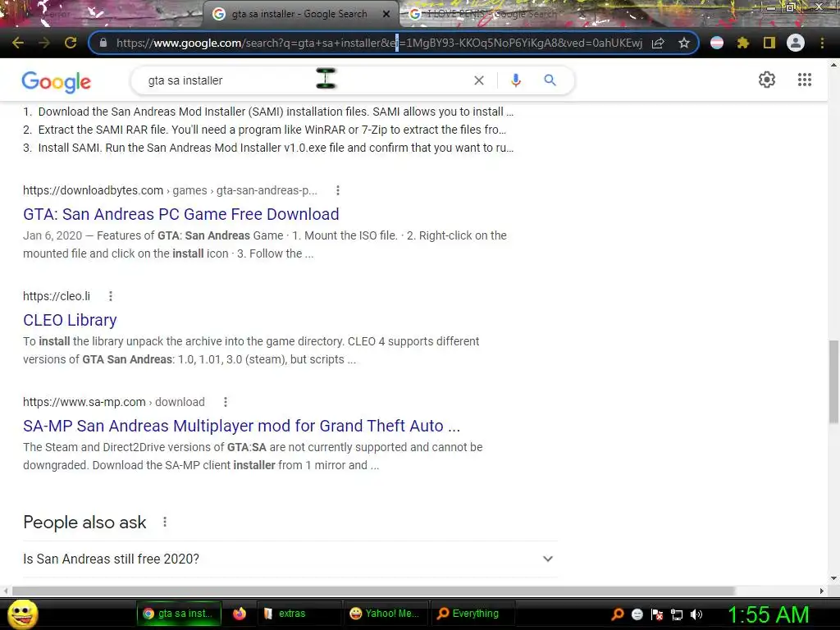Close the 'gta sa installer' tab
840x630 pixels.
[386, 15]
